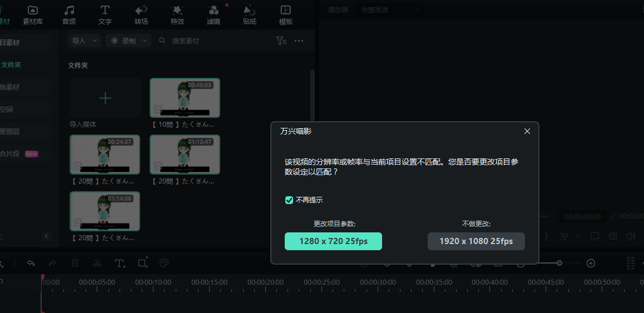
Task: Open the 特效 effects tab
Action: 177,15
